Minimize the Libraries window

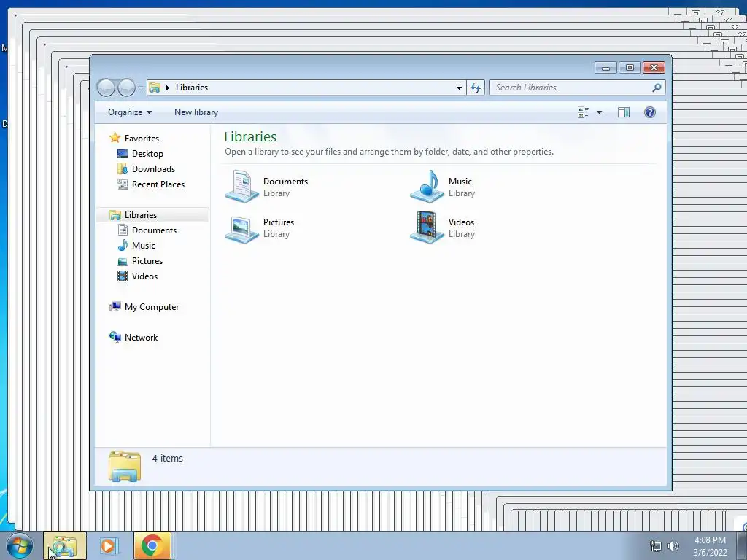click(605, 68)
